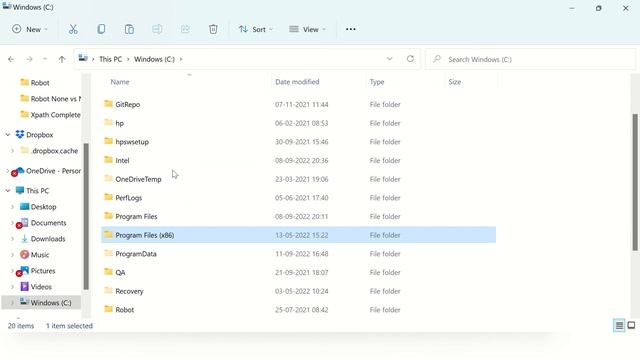Expand the Videos tree node

(12, 287)
